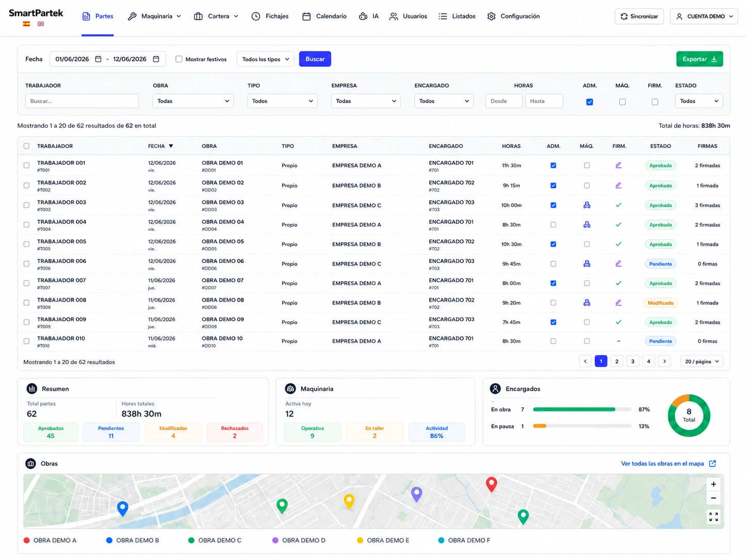Sort by FECHA column arrow

171,146
